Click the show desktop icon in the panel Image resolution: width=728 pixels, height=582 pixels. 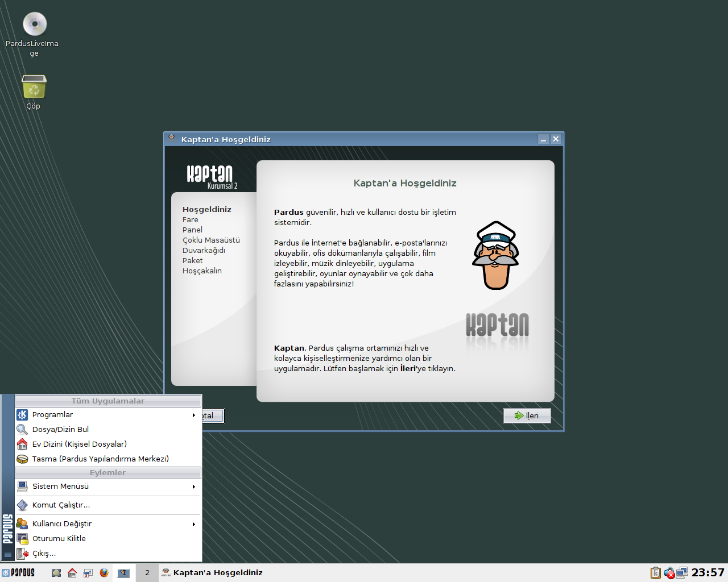56,573
